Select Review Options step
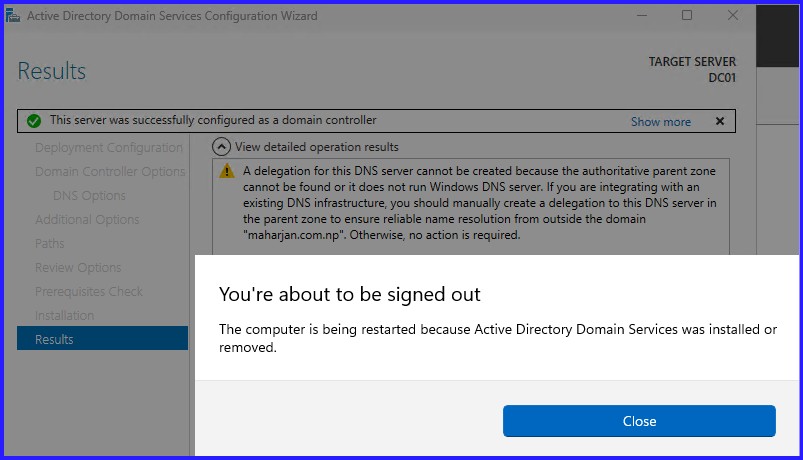This screenshot has height=460, width=803. pos(78,267)
